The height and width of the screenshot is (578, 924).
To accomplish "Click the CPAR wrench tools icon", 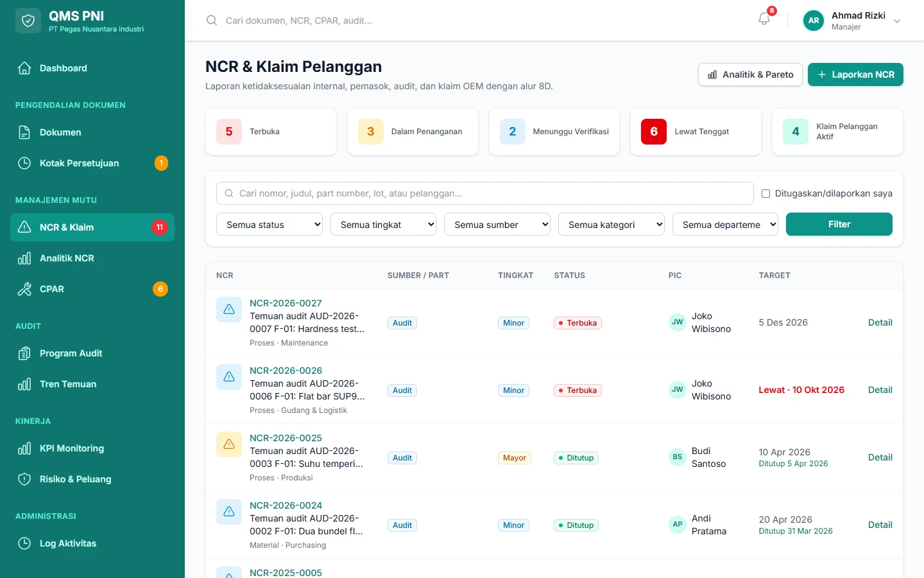I will (x=24, y=289).
